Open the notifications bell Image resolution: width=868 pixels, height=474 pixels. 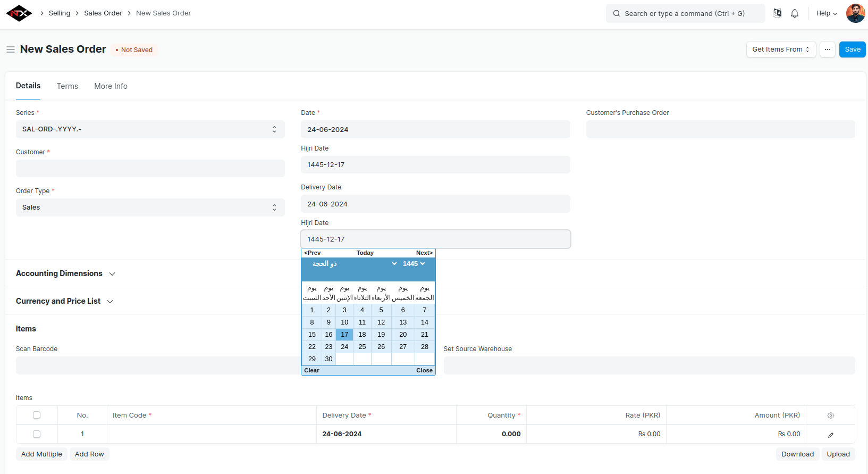pyautogui.click(x=795, y=13)
